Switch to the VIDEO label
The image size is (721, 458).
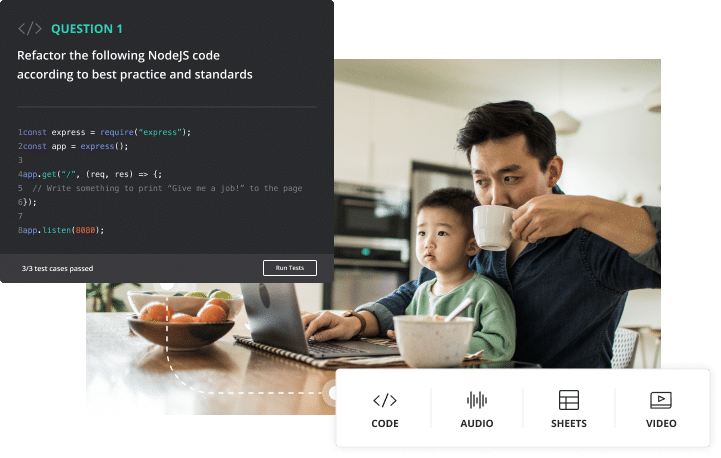point(661,424)
